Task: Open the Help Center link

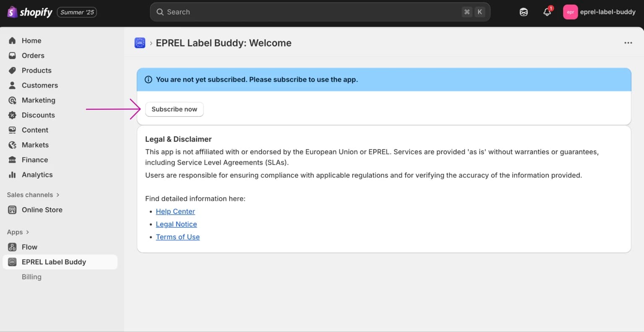Action: [175, 211]
